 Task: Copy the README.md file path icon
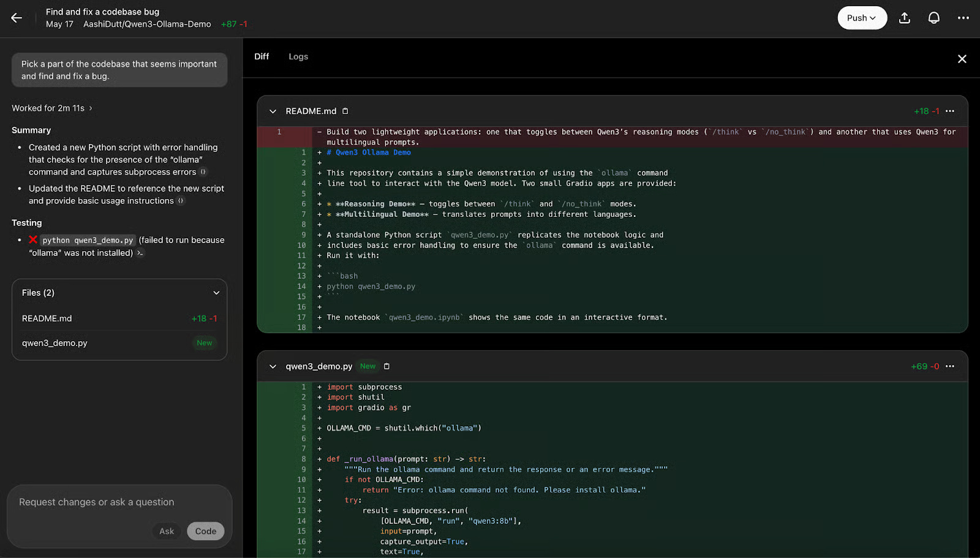coord(344,111)
